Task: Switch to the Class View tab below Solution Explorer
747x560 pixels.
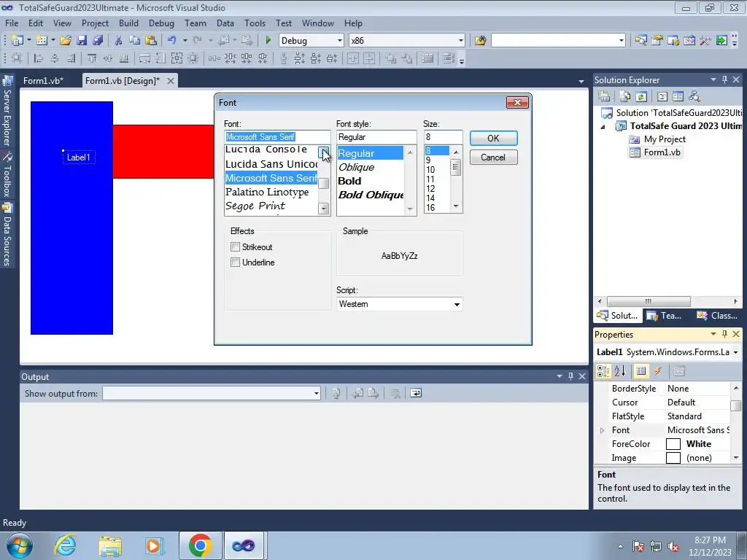Action: 717,315
